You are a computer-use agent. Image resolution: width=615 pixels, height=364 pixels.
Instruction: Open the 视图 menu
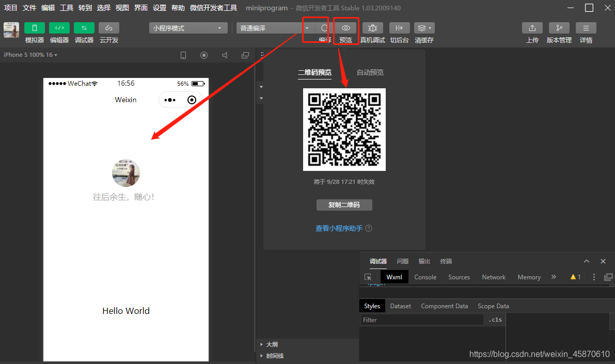(122, 8)
